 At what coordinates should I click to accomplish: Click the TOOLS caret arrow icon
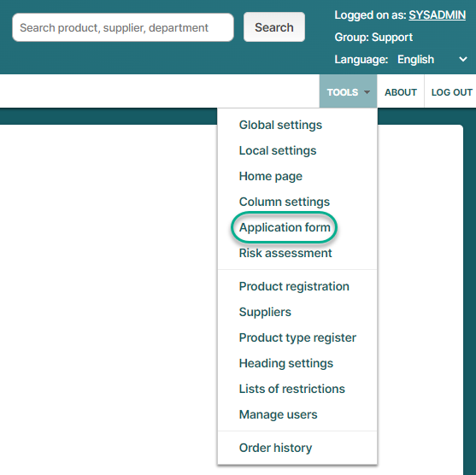point(367,92)
